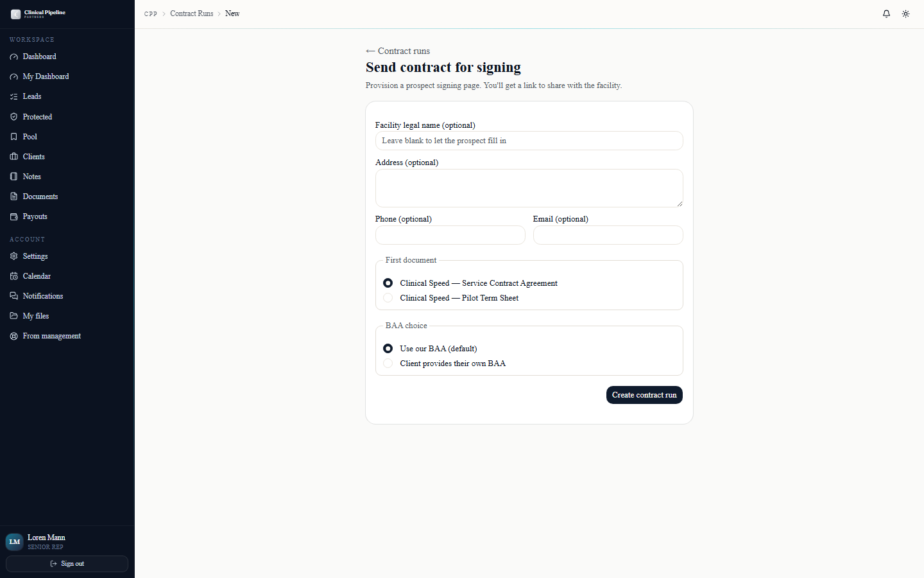Select Use our BAA (default) option

pos(388,349)
